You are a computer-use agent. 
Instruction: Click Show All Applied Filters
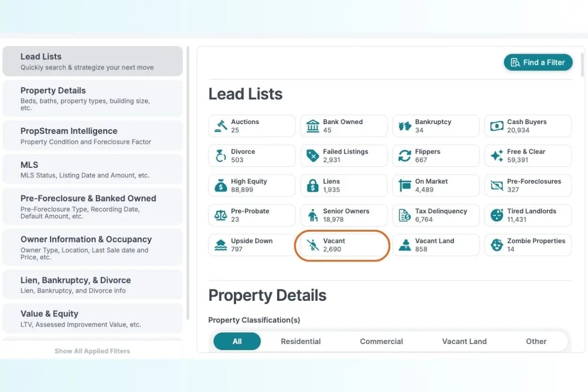92,351
